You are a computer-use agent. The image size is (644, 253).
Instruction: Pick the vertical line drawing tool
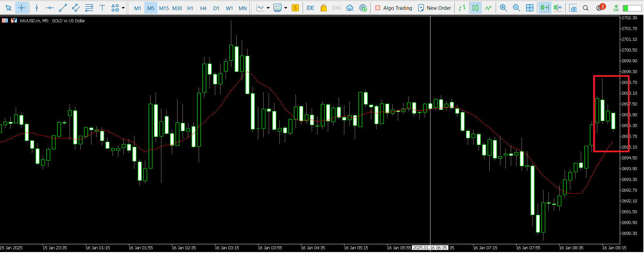(37, 8)
